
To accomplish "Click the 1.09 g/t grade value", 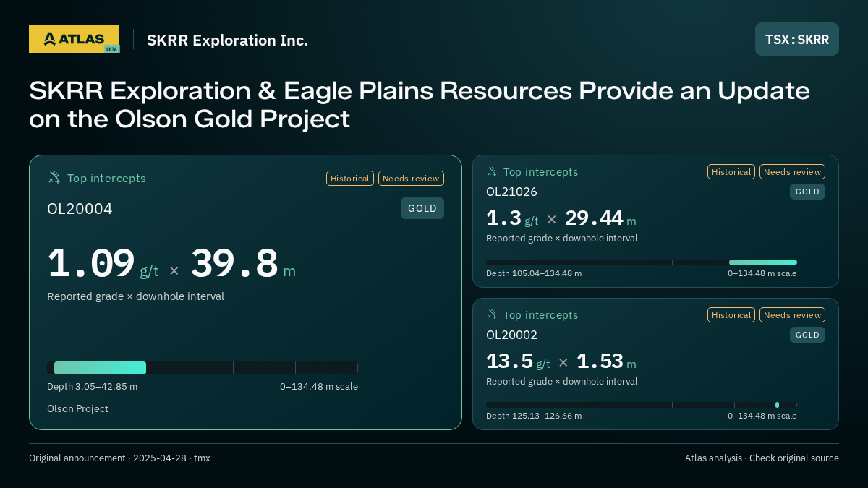I will pyautogui.click(x=103, y=264).
